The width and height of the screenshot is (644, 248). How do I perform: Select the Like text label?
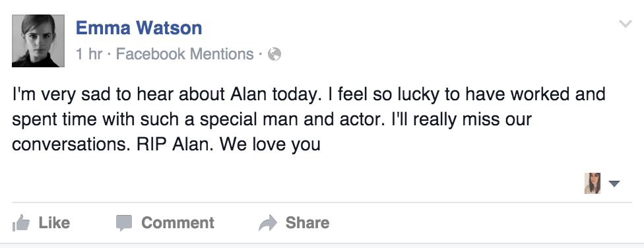pos(54,223)
